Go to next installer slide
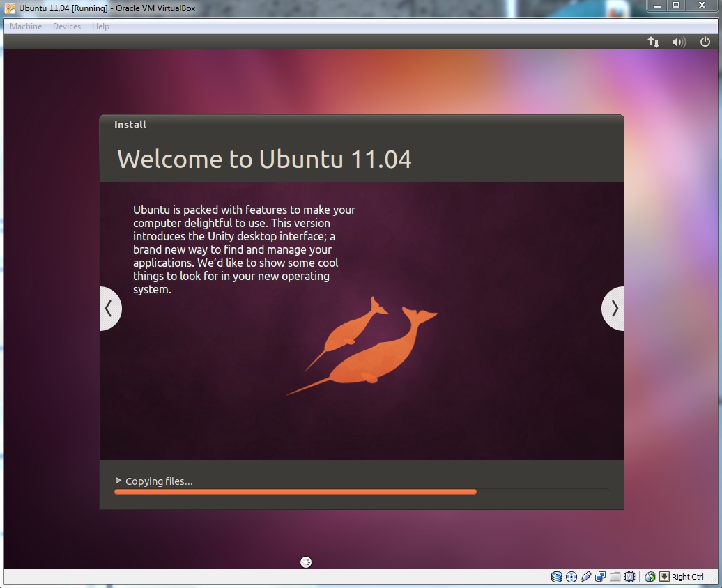This screenshot has width=722, height=588. click(613, 309)
